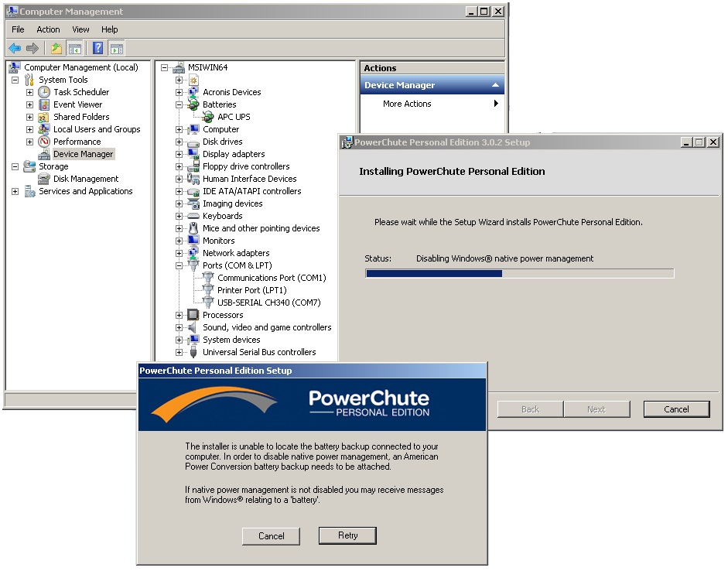The width and height of the screenshot is (728, 571).
Task: Collapse the System Tools node
Action: (15, 80)
